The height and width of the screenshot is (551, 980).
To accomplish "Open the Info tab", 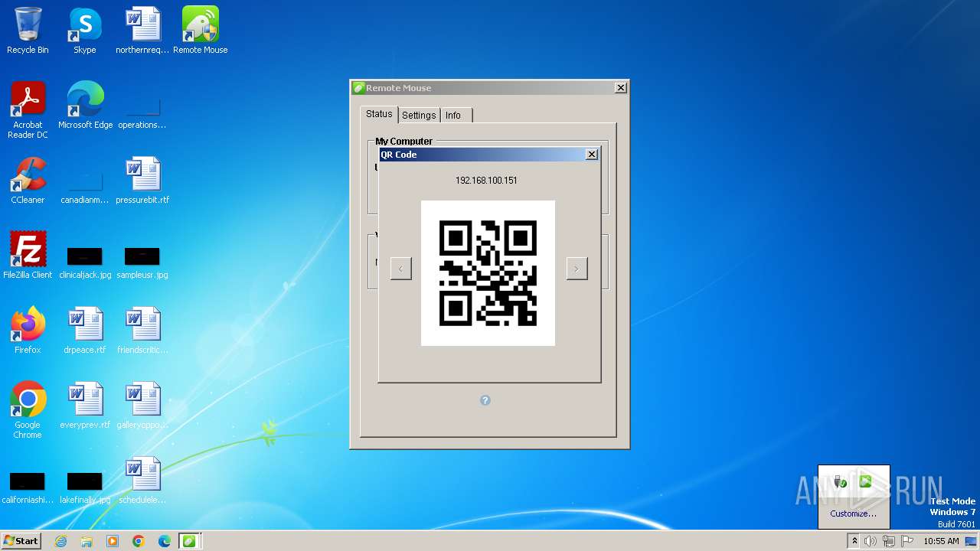I will [x=454, y=115].
